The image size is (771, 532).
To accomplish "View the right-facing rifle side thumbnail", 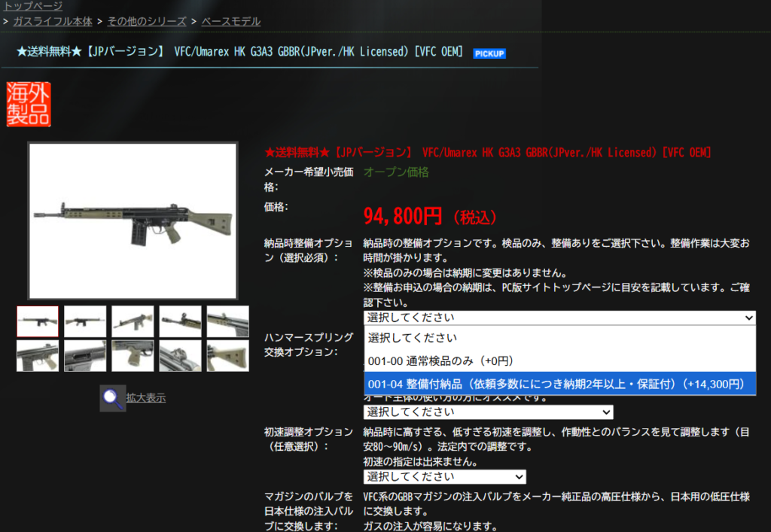I will 85,321.
